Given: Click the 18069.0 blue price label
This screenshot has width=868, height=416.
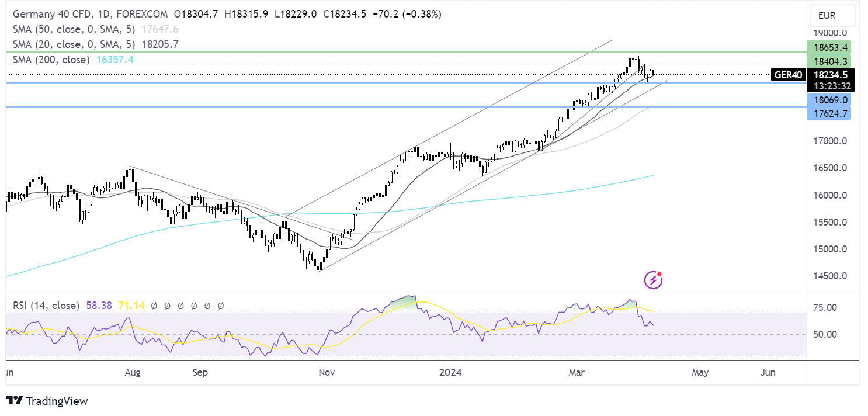Looking at the screenshot, I should pos(828,100).
